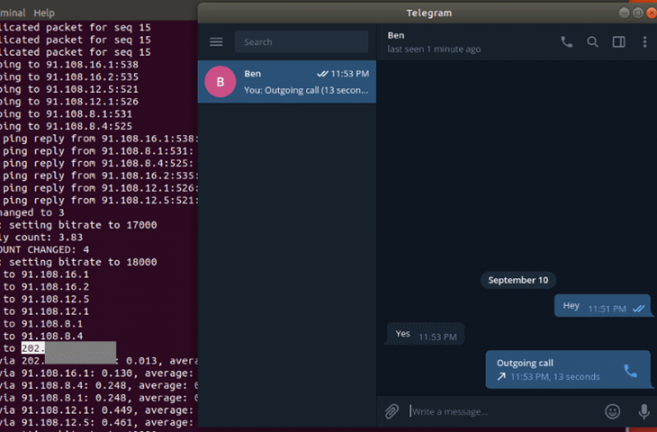Image resolution: width=657 pixels, height=432 pixels.
Task: Select the 'Hey' sent message bubble
Action: click(603, 306)
